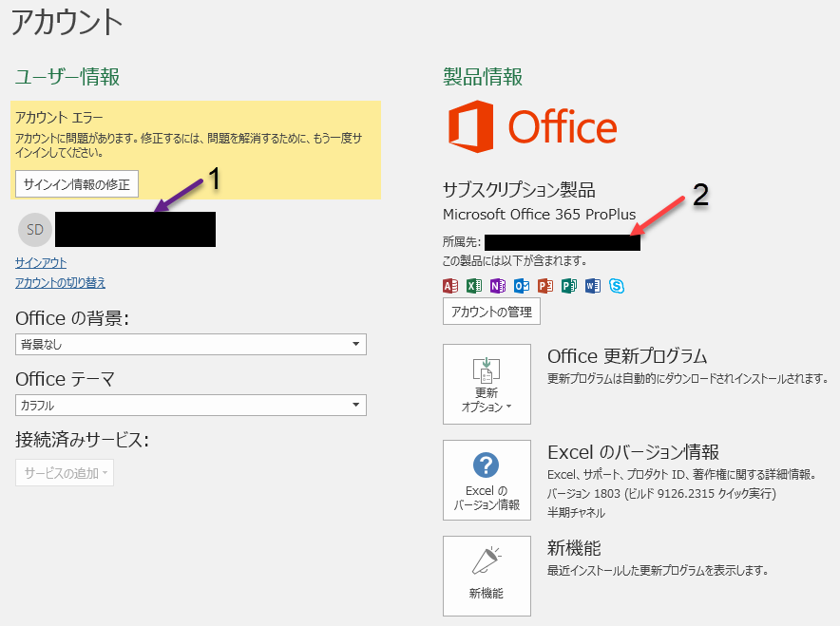This screenshot has width=840, height=626.
Task: Click the 所属先 label
Action: [x=462, y=242]
